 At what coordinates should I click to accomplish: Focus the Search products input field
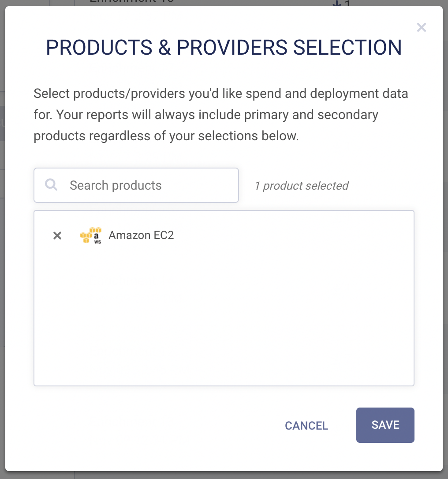(x=146, y=185)
